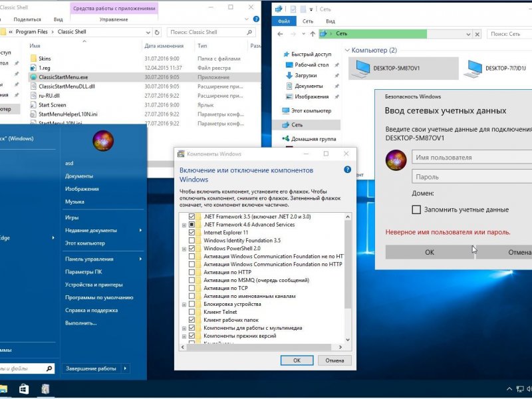Image resolution: width=532 pixels, height=399 pixels.
Task: Open the recycle bin taskbar icon
Action: [45, 389]
